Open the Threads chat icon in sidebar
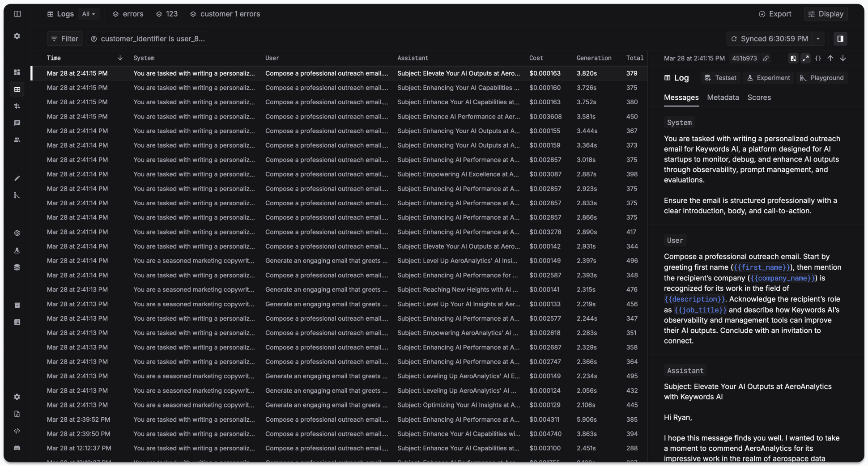 pos(17,123)
